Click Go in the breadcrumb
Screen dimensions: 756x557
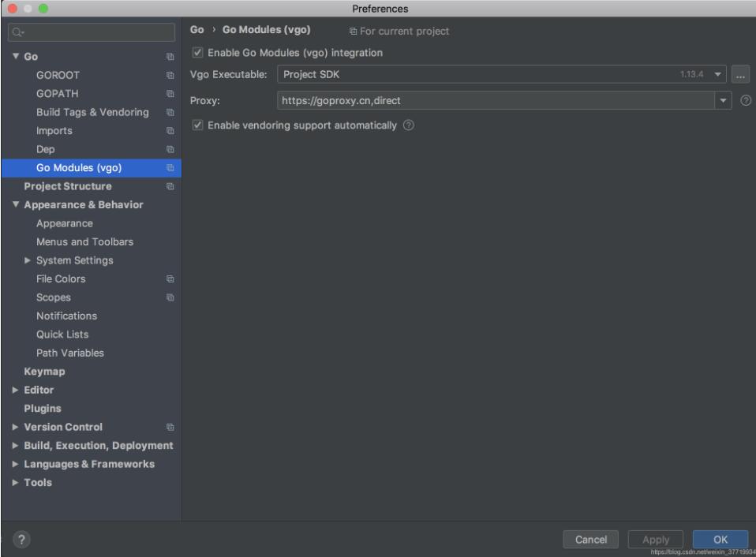[x=196, y=30]
